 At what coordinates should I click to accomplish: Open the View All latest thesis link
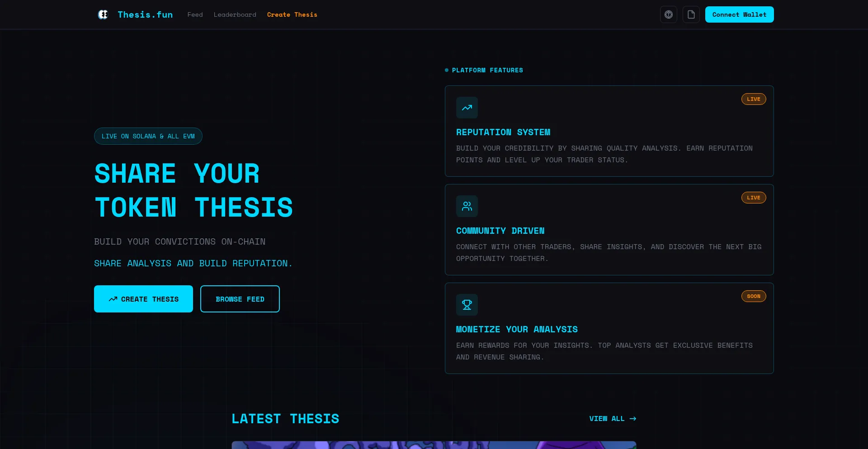pos(607,419)
